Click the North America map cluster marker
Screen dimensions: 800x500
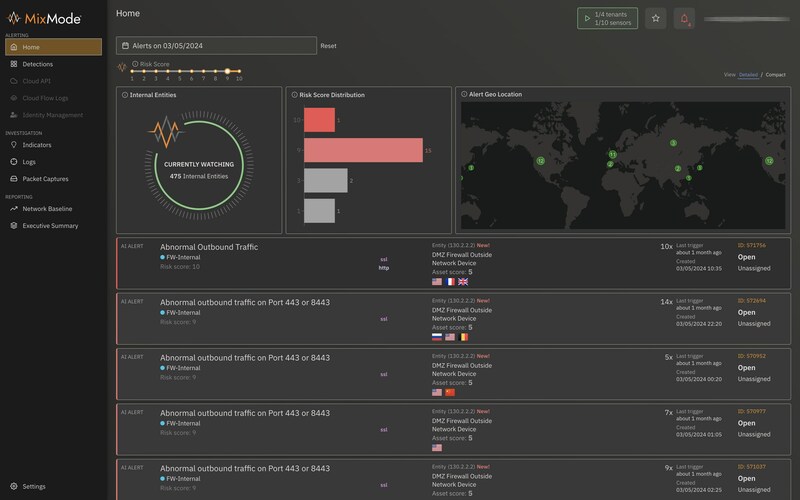(x=540, y=161)
